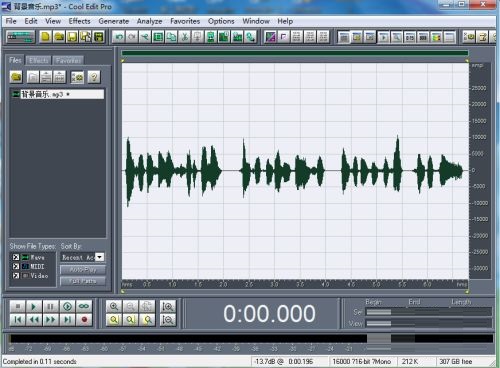Toggle the MIDI file type checkbox
500x368 pixels.
click(x=16, y=266)
